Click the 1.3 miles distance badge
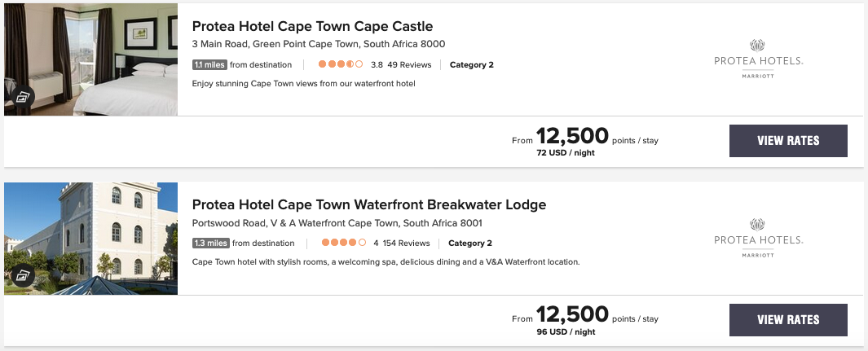The image size is (868, 351). (210, 243)
